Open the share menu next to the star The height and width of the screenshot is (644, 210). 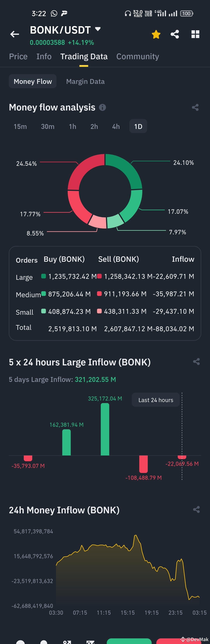[175, 34]
